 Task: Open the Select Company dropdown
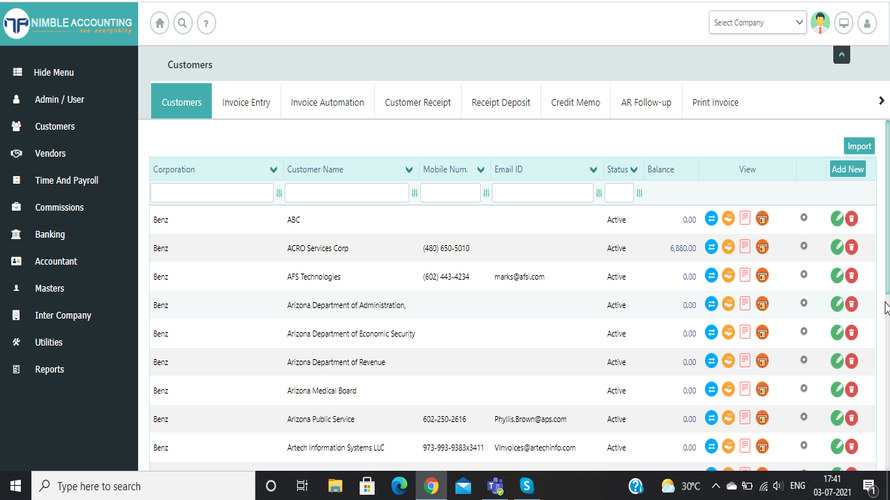(x=757, y=23)
